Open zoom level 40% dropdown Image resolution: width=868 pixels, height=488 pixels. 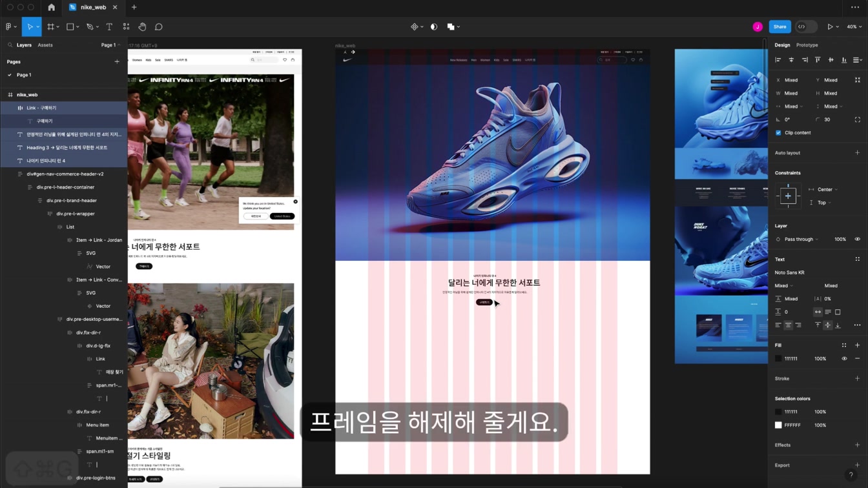click(x=854, y=27)
